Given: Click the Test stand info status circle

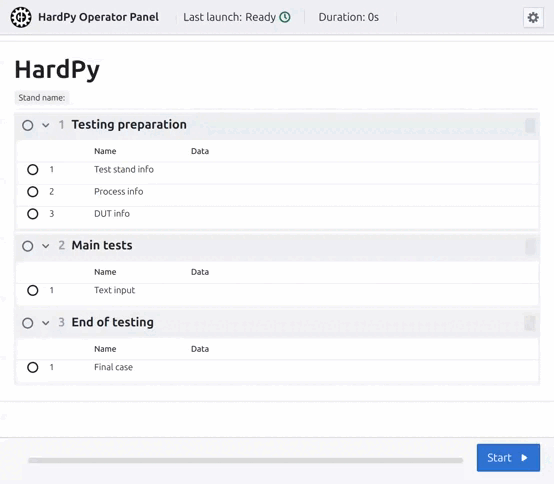Looking at the screenshot, I should coord(33,170).
